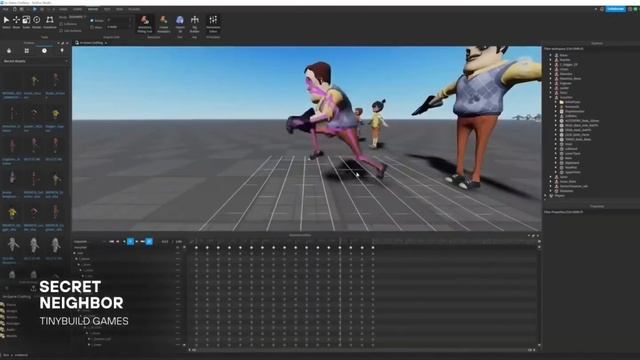Collapse the expanded model in Explorer
This screenshot has width=640, height=360.
(x=551, y=98)
